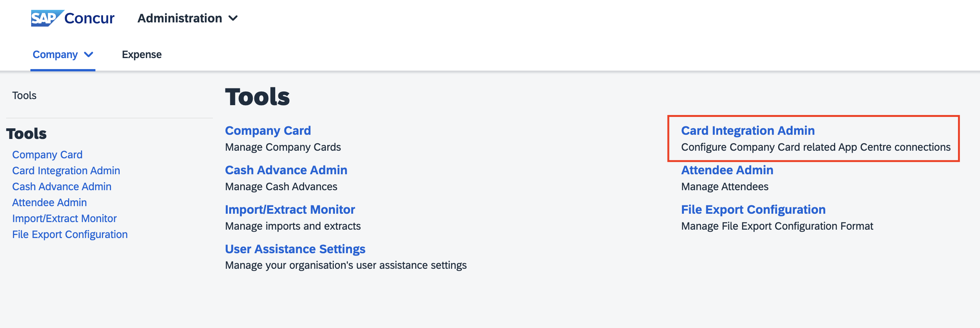Open File Export Configuration sidebar link
The width and height of the screenshot is (980, 328).
click(x=70, y=235)
